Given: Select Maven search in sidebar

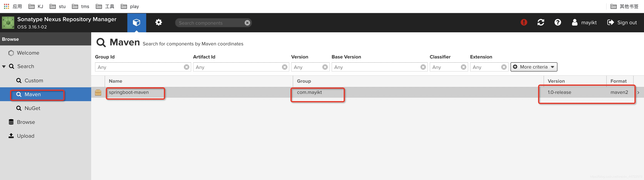Looking at the screenshot, I should pos(33,94).
